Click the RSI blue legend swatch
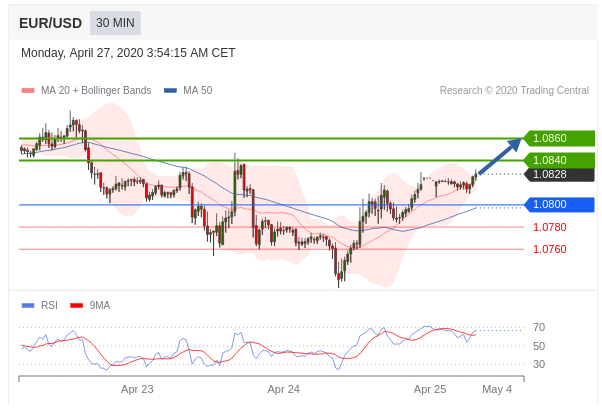Viewport: 602px width, 410px height. [28, 306]
